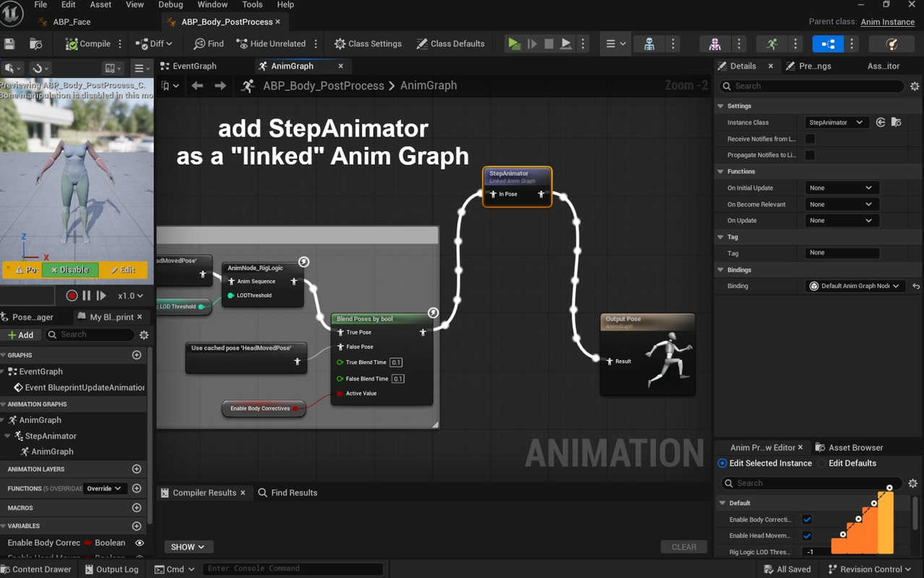Select Edit Selected Instance radio button
Screen dimensions: 924x578
pyautogui.click(x=722, y=463)
